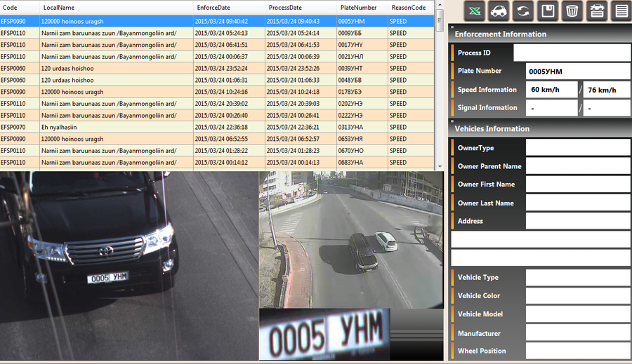Sort table by EnforceDate column header

pyautogui.click(x=229, y=8)
